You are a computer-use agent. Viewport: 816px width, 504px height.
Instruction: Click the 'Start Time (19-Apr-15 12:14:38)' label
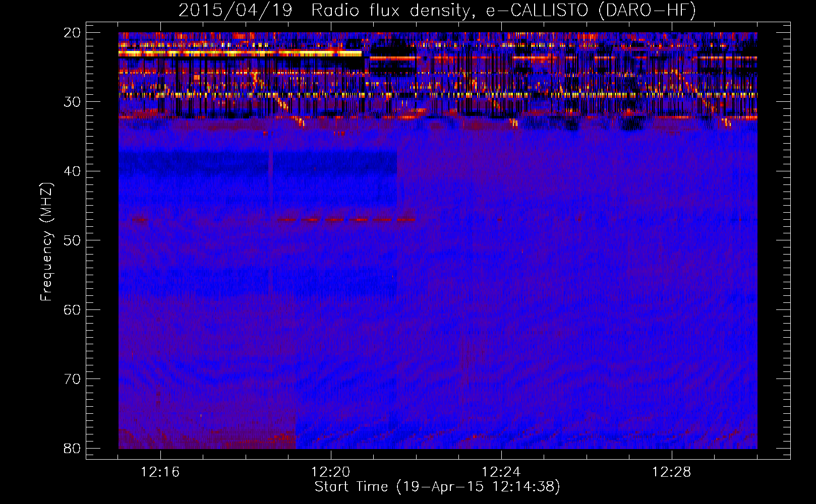tap(437, 487)
